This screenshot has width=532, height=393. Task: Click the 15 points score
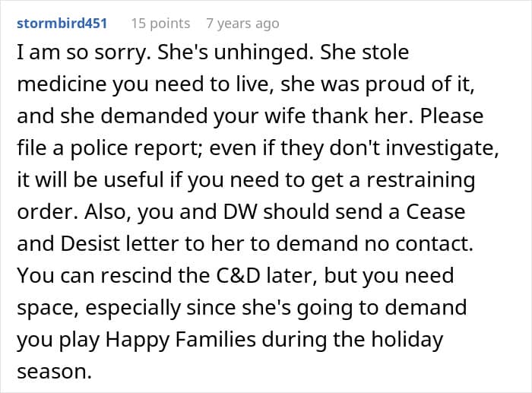point(160,24)
